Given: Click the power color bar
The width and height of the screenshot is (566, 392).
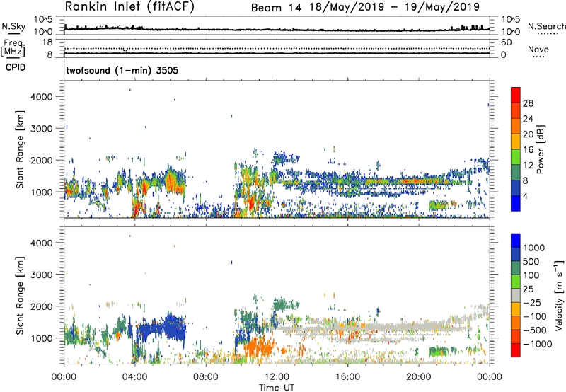Looking at the screenshot, I should coord(516,149).
